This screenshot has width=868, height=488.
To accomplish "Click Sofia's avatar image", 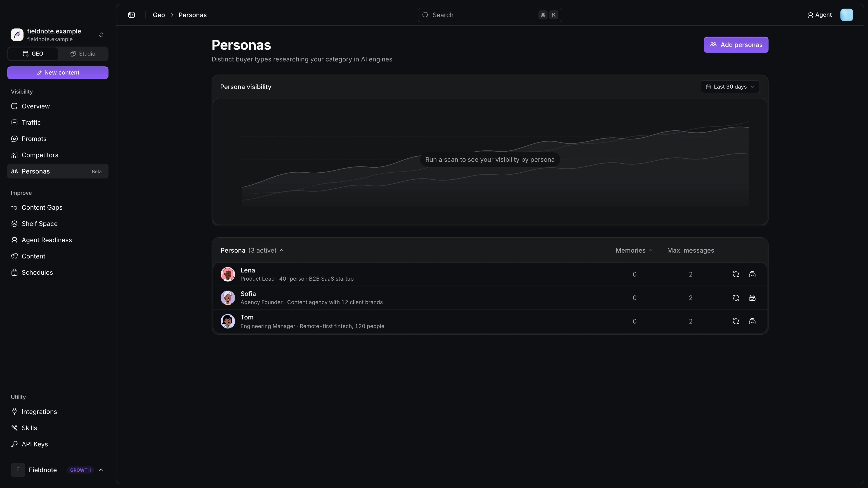I will (x=228, y=298).
